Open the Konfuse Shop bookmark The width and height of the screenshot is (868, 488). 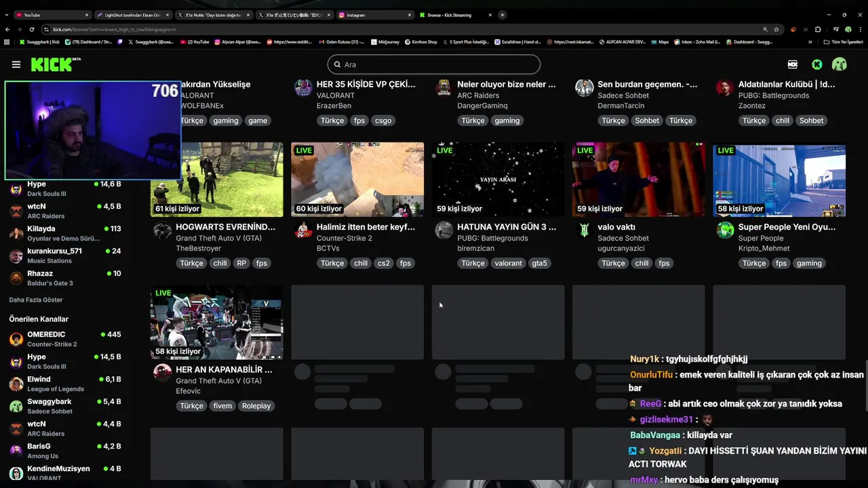[421, 42]
